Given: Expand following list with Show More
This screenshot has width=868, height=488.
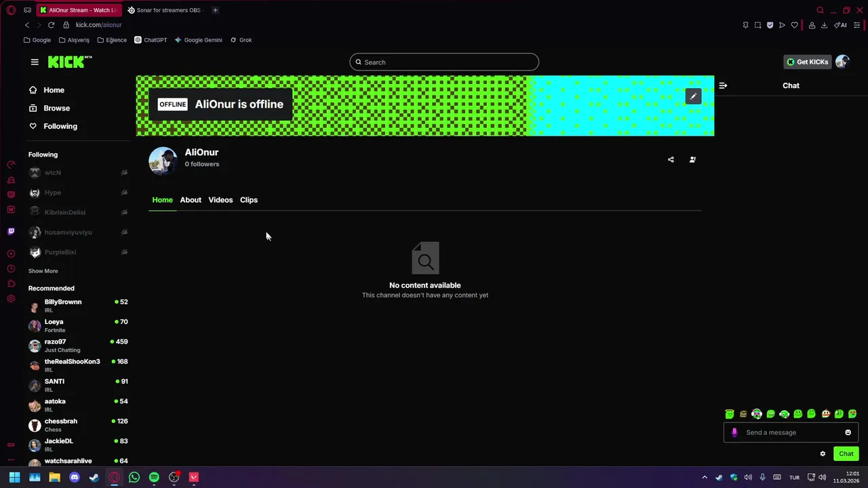Looking at the screenshot, I should pyautogui.click(x=43, y=271).
